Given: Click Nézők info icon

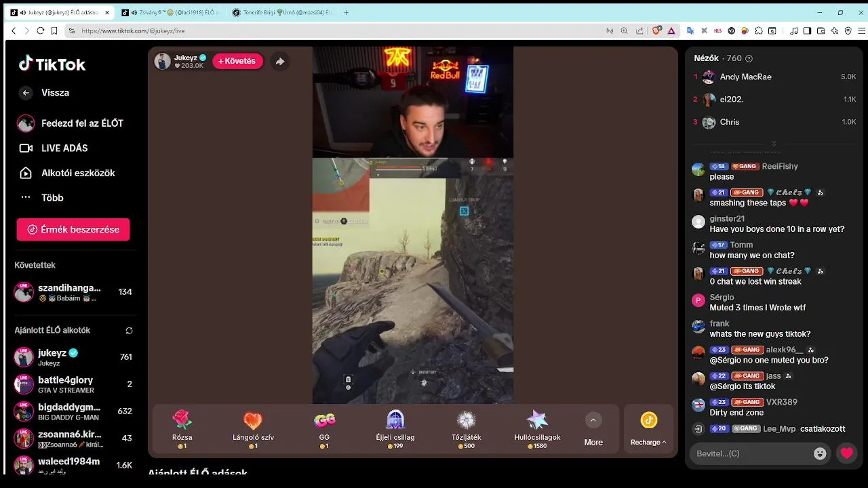Looking at the screenshot, I should [x=749, y=59].
